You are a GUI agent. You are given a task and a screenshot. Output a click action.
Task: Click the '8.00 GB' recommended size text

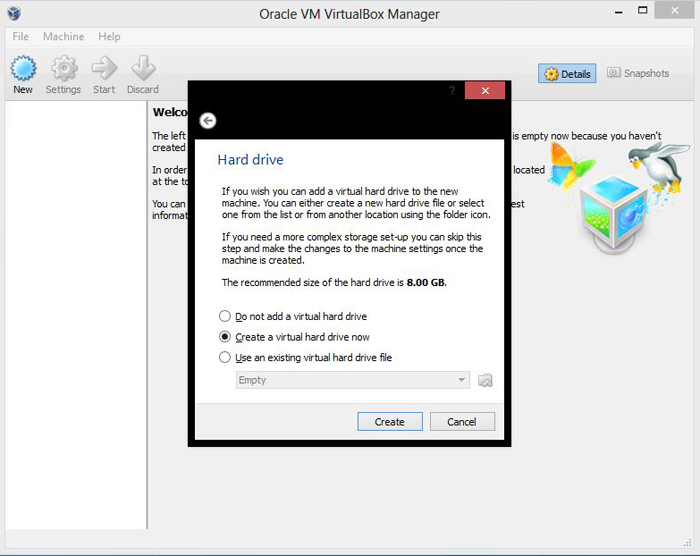click(x=426, y=283)
